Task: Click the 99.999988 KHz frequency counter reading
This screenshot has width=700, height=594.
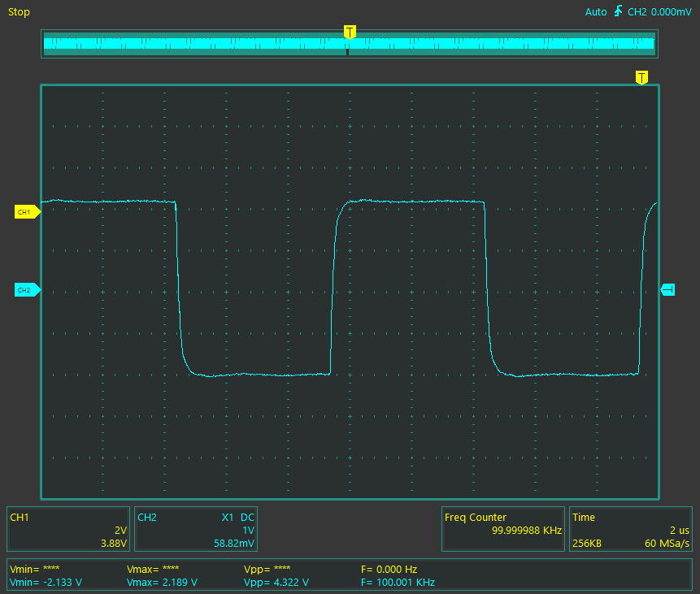Action: 527,530
